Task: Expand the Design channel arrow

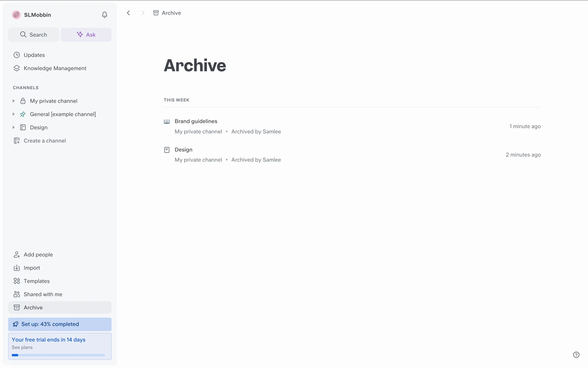Action: tap(13, 127)
